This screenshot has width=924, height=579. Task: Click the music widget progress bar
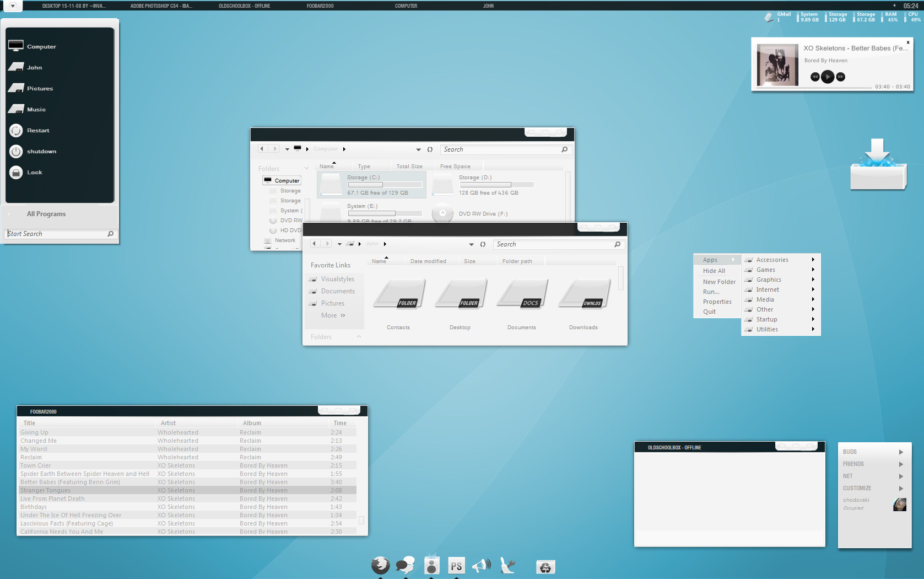click(x=815, y=87)
